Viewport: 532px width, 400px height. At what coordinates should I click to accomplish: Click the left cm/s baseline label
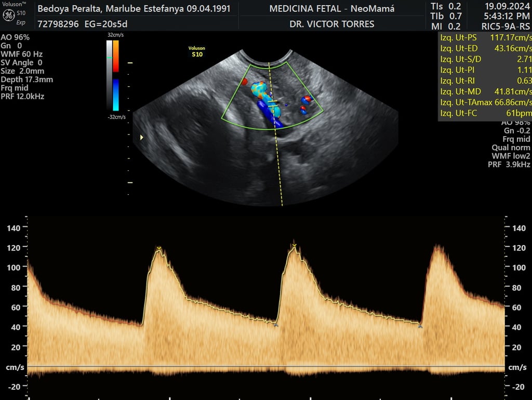15,367
